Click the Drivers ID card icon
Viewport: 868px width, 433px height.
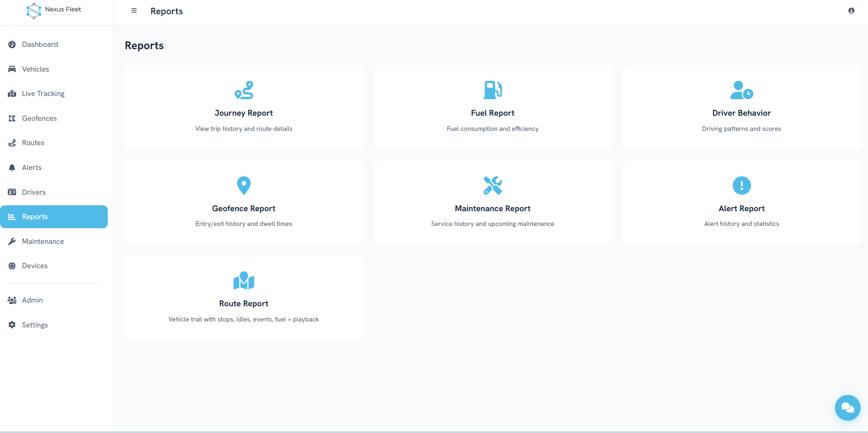[x=12, y=192]
